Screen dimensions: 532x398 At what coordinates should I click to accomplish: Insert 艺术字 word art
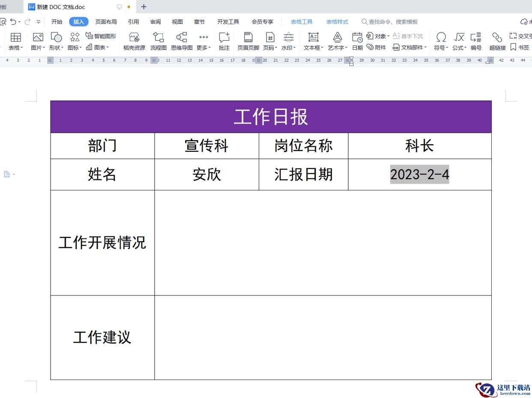pyautogui.click(x=338, y=41)
